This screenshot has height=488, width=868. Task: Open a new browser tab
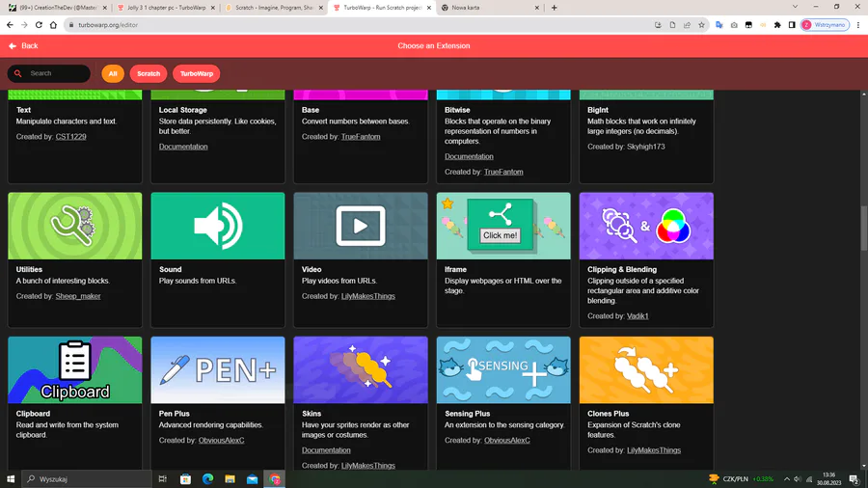point(555,8)
